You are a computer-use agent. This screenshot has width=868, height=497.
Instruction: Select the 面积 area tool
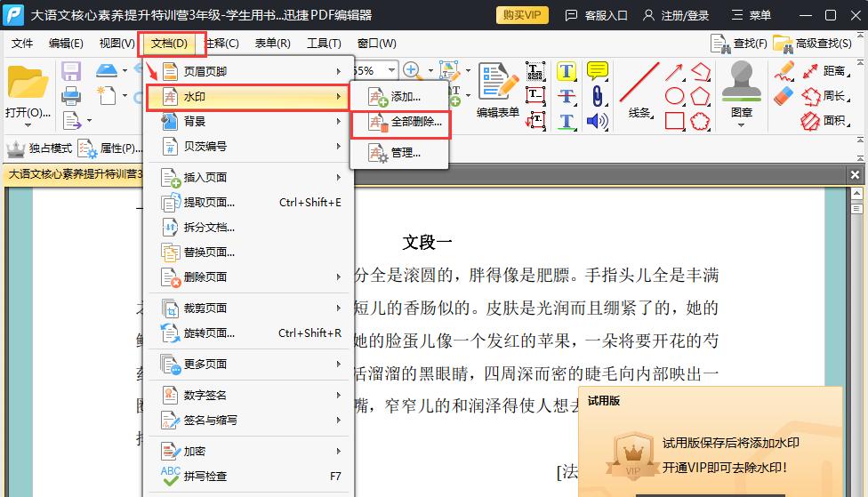(825, 121)
